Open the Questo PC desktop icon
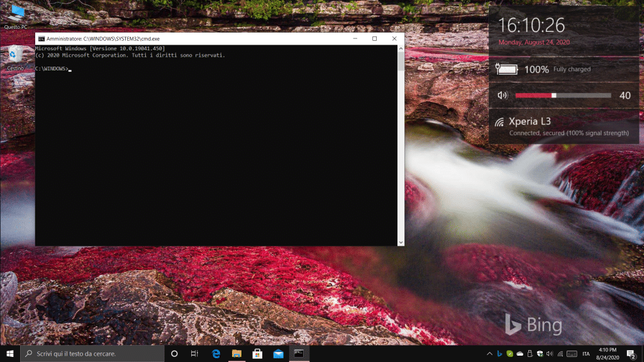This screenshot has height=362, width=644. click(15, 14)
